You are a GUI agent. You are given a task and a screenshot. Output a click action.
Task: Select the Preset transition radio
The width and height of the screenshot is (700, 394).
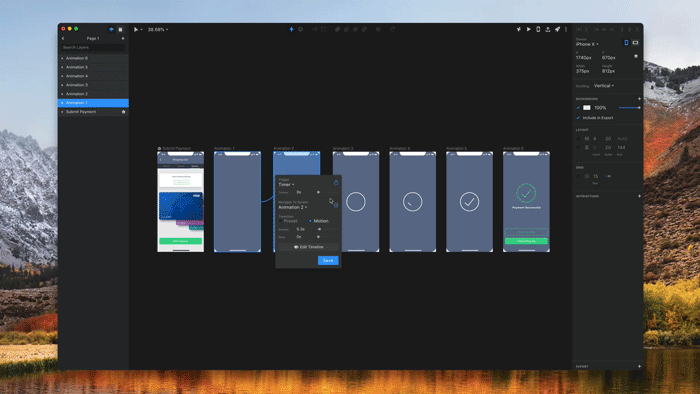(281, 221)
